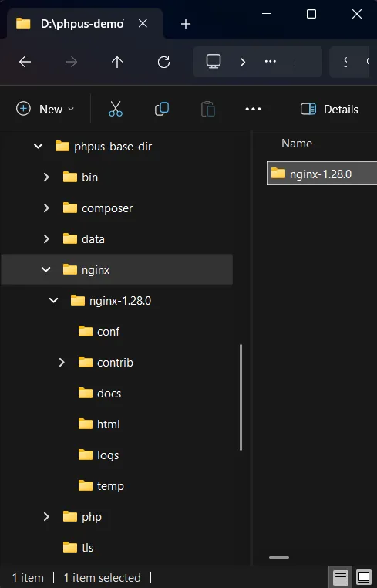377x588 pixels.
Task: Open the New item dropdown
Action: 45,109
